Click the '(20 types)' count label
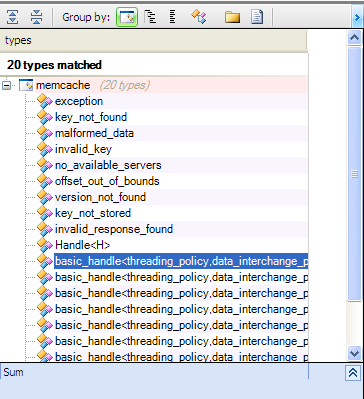Screen dimensions: 364x399 (125, 85)
